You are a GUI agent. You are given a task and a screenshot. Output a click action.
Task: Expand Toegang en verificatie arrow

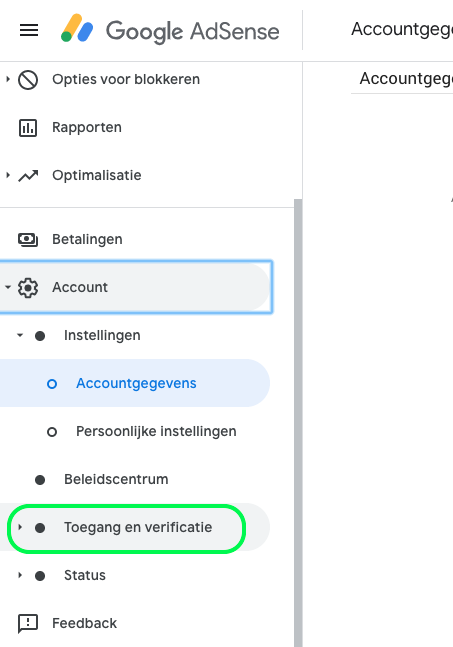pyautogui.click(x=20, y=527)
